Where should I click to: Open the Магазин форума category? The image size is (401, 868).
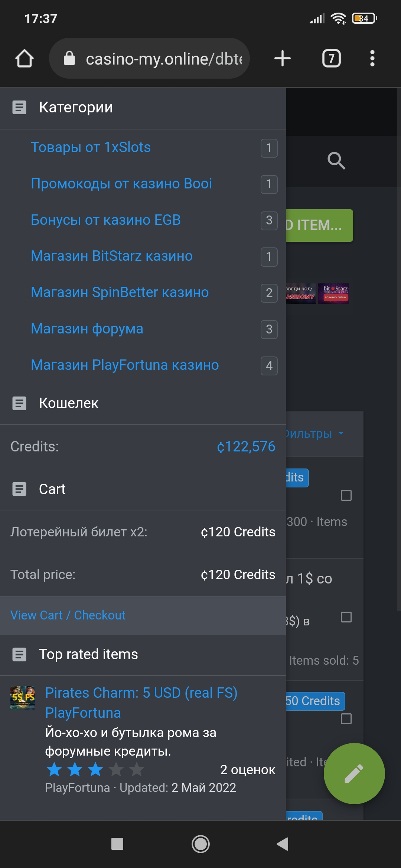pos(87,329)
